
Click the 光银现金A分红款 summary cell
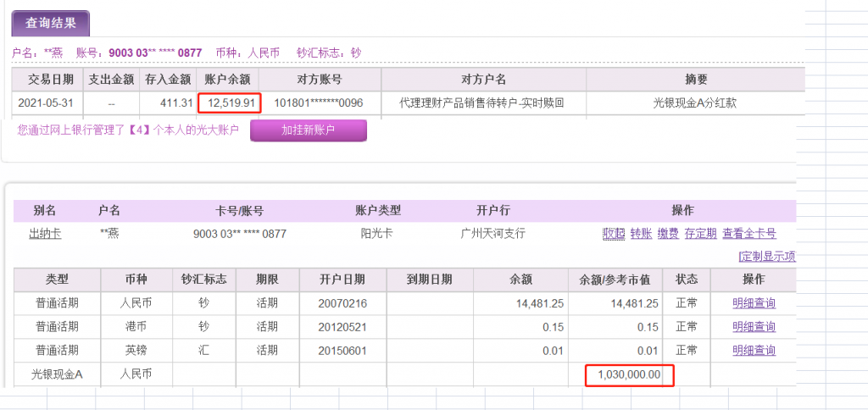[x=695, y=102]
